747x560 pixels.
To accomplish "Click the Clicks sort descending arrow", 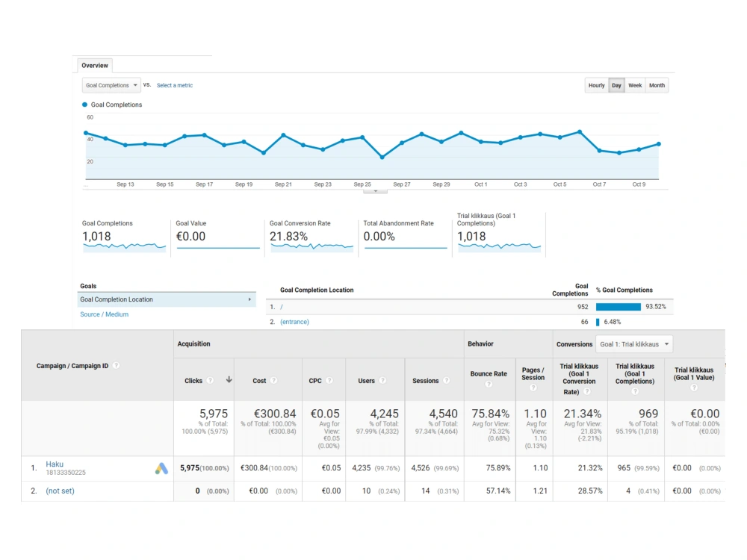I will 229,379.
